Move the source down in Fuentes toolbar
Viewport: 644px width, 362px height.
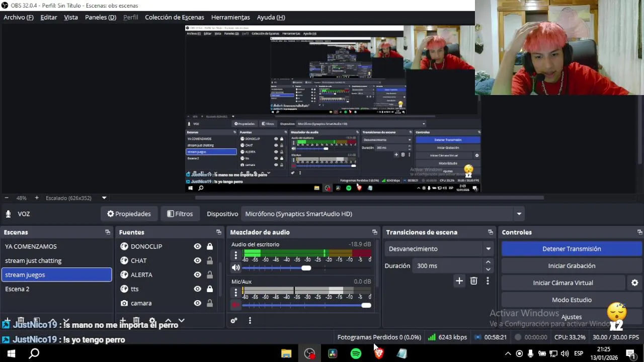[x=182, y=321]
